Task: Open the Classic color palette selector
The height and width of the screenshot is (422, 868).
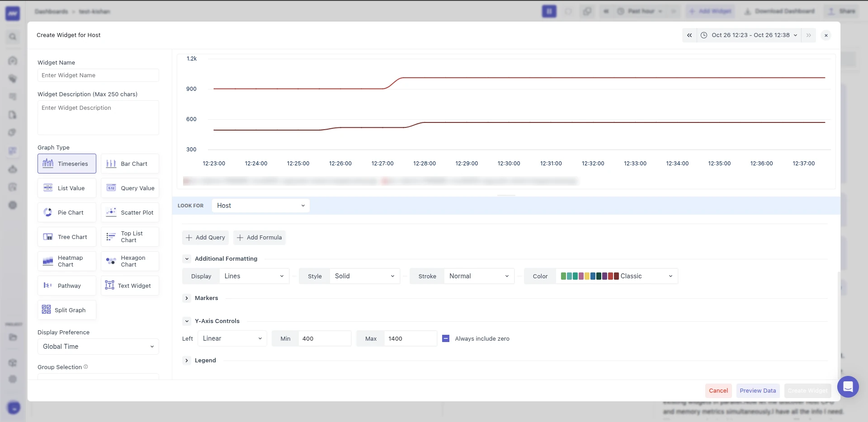Action: click(x=617, y=276)
